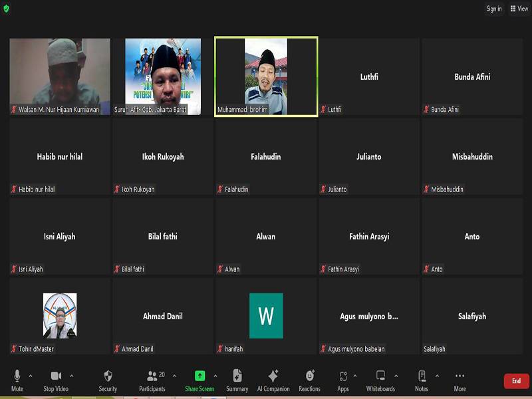Open the More options menu
This screenshot has width=532, height=399.
[460, 376]
